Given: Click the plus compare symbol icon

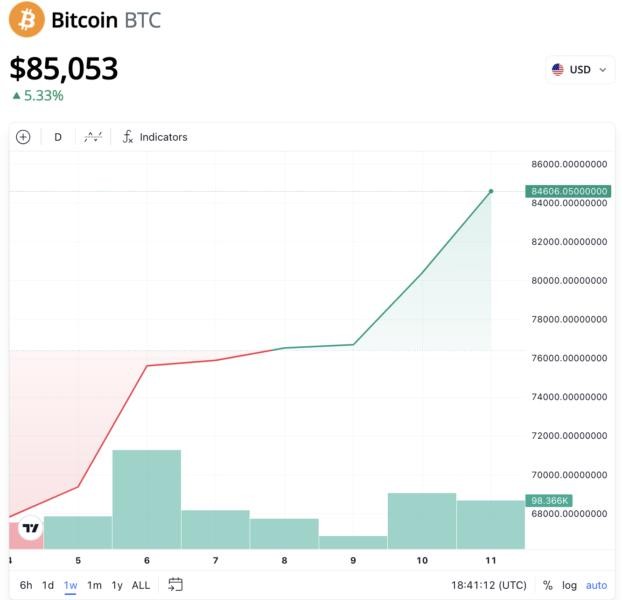Looking at the screenshot, I should click(x=24, y=137).
